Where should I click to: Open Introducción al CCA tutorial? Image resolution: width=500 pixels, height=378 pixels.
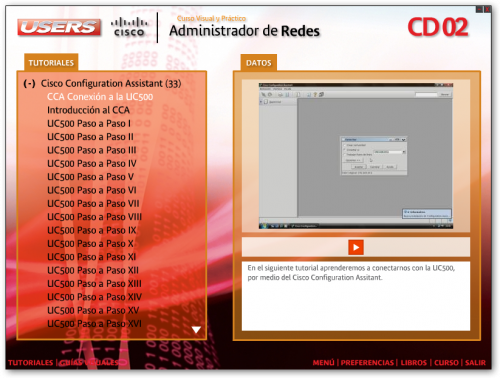[88, 110]
